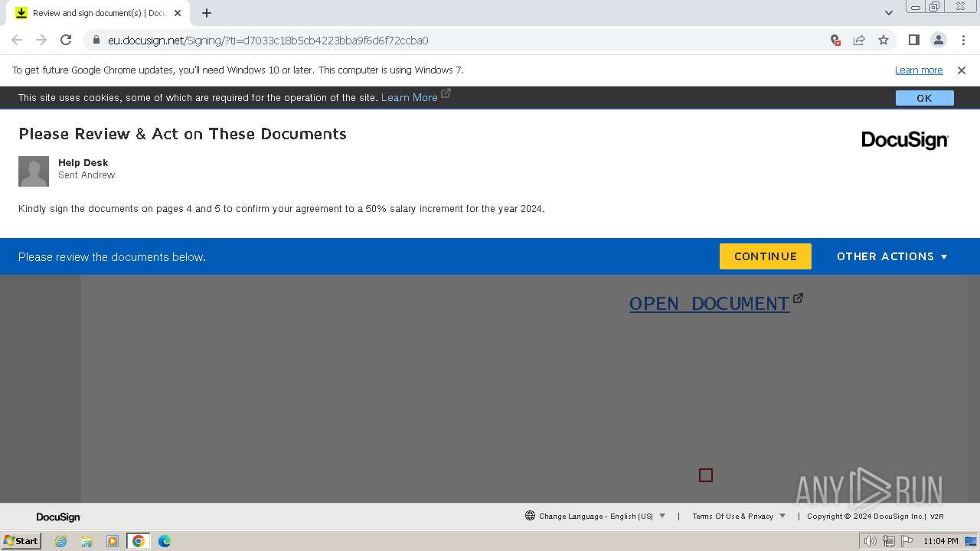Click the Copyright © 2024 DocuSign text
This screenshot has height=551, width=980.
click(865, 517)
